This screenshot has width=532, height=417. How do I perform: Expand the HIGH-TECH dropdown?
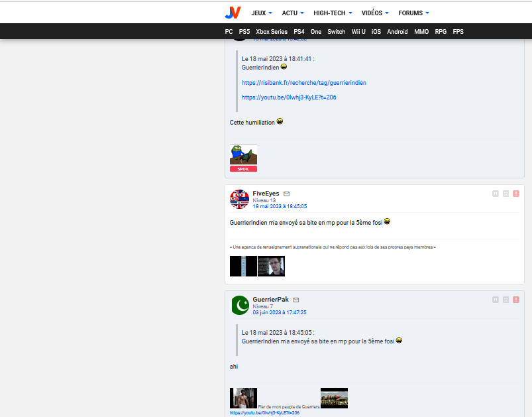click(333, 13)
